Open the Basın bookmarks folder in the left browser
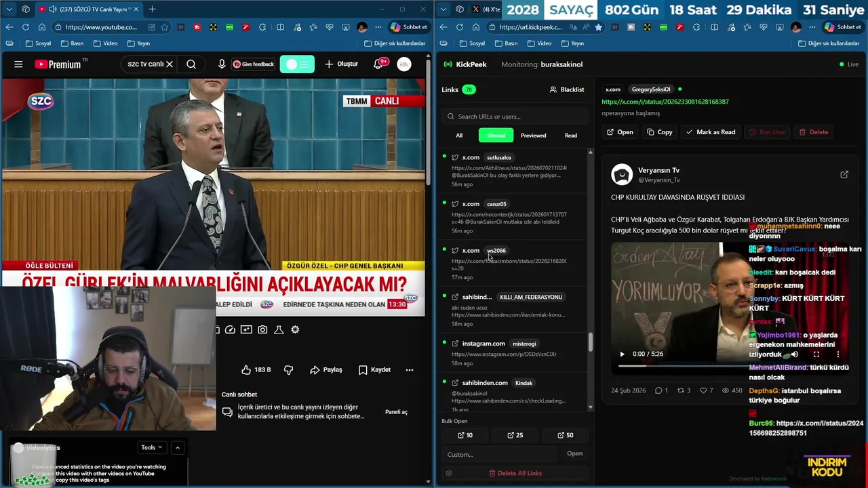This screenshot has height=488, width=868. click(x=72, y=43)
